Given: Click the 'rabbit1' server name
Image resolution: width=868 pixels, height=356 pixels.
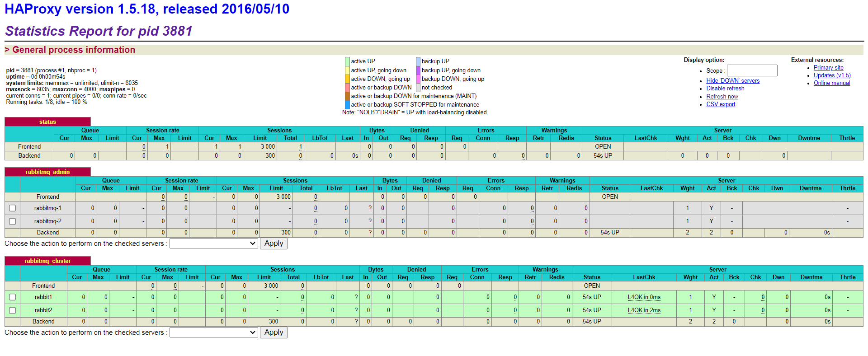Looking at the screenshot, I should coord(43,297).
